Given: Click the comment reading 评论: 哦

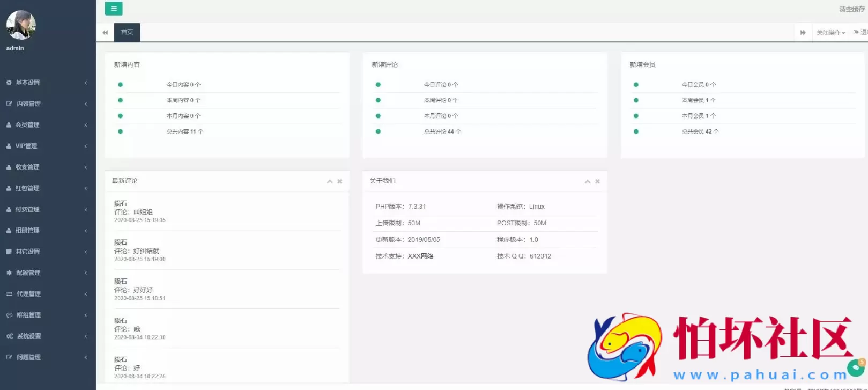Looking at the screenshot, I should pos(127,329).
